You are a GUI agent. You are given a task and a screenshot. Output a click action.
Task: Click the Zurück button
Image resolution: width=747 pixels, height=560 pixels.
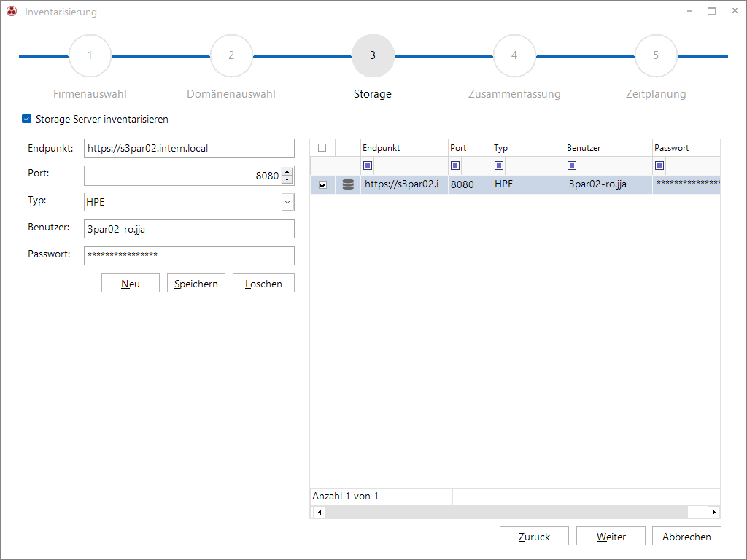(534, 536)
